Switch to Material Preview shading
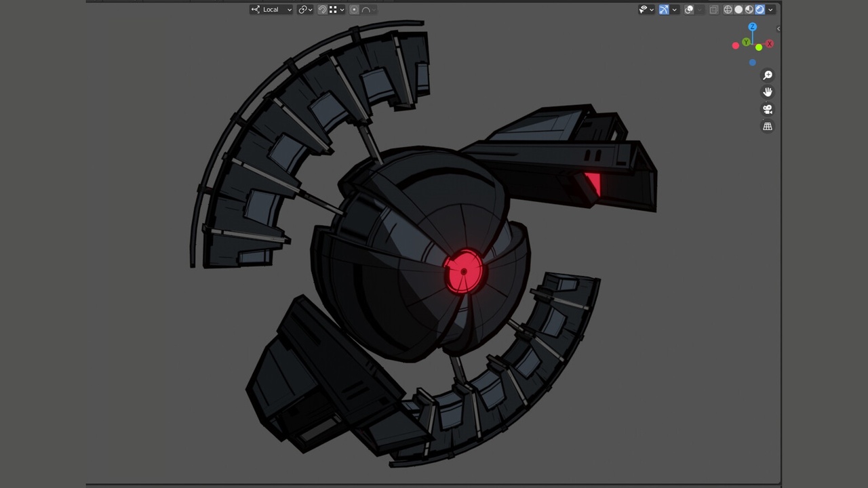This screenshot has height=488, width=868. 749,9
